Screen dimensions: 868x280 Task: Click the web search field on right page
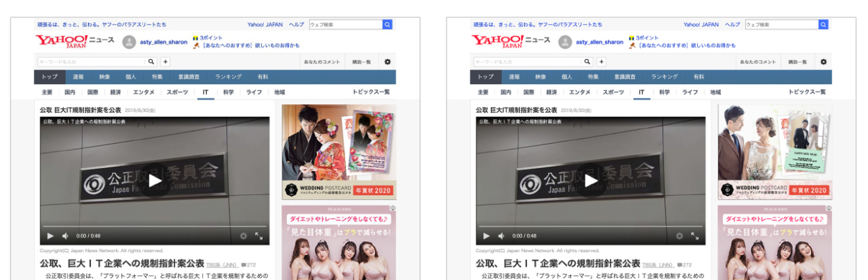point(781,24)
